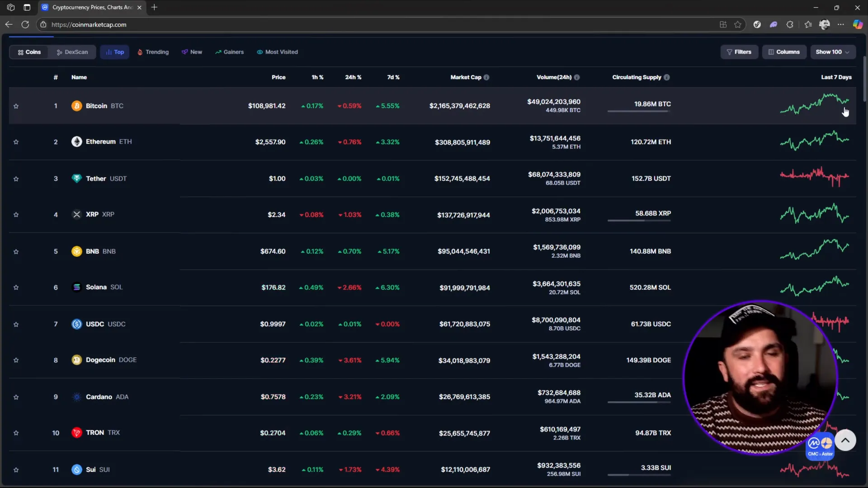Click Circulating Supply info icon

pos(667,77)
